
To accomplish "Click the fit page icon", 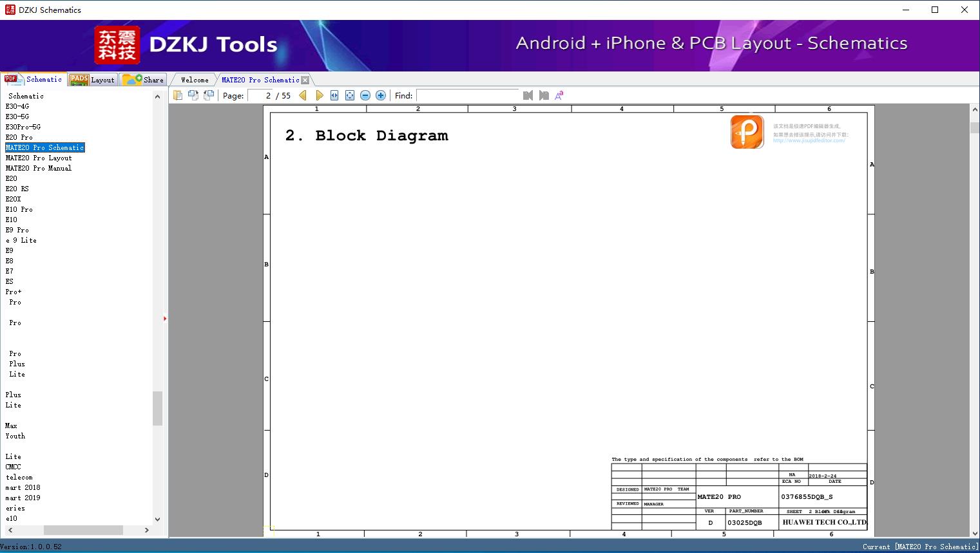I will coord(350,95).
